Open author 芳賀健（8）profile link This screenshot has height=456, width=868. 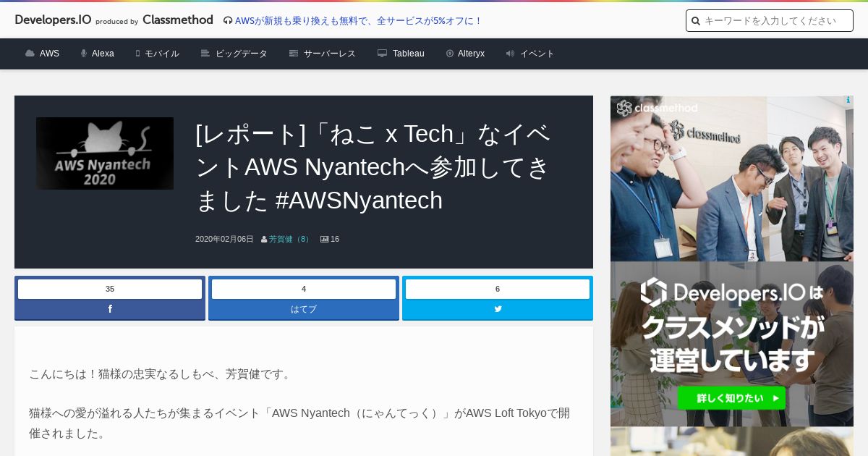click(290, 239)
